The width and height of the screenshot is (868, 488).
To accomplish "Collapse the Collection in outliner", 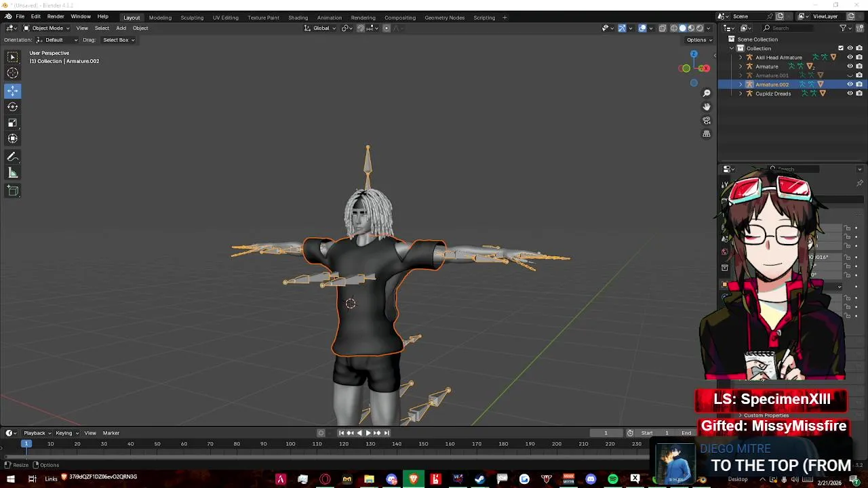I will pos(732,48).
